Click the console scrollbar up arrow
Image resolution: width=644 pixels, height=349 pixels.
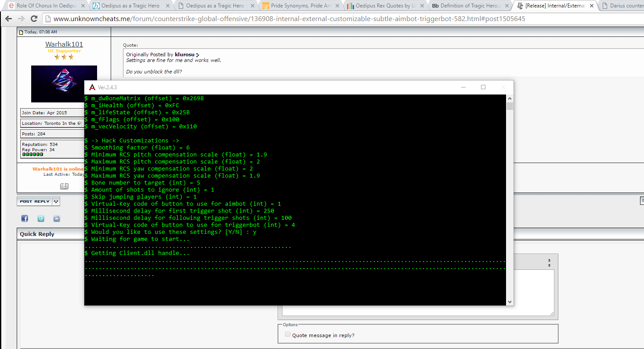coord(510,98)
